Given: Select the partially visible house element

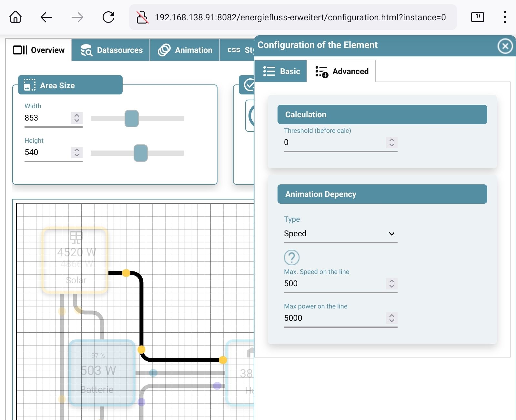Looking at the screenshot, I should [x=240, y=373].
